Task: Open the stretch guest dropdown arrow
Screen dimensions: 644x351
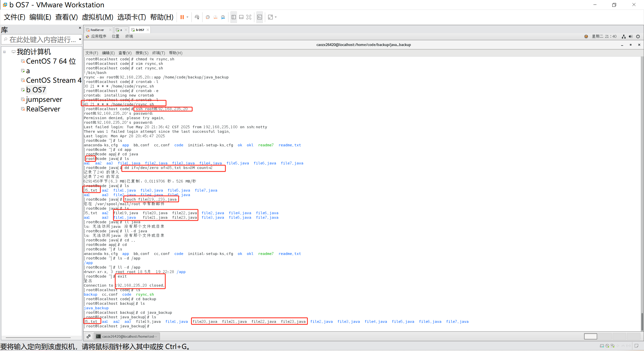Action: (x=276, y=17)
